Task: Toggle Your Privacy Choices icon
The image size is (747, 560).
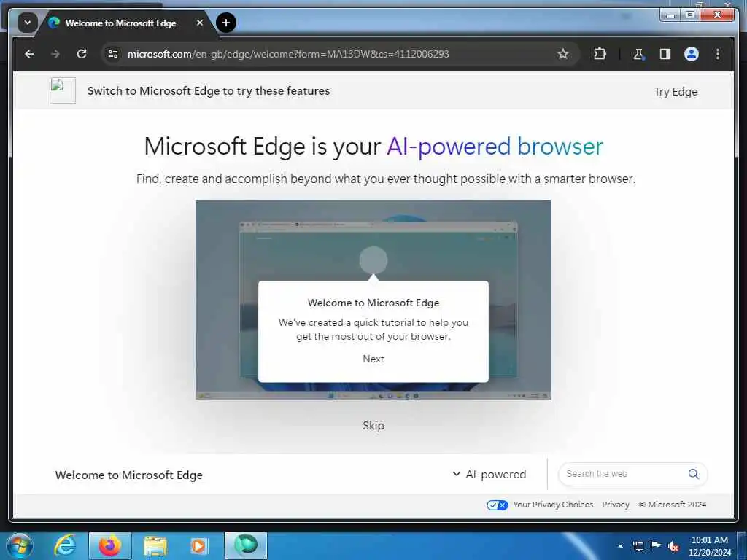Action: click(x=497, y=505)
